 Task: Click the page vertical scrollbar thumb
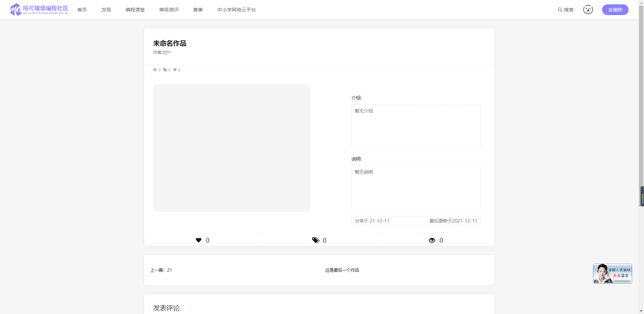[642, 196]
